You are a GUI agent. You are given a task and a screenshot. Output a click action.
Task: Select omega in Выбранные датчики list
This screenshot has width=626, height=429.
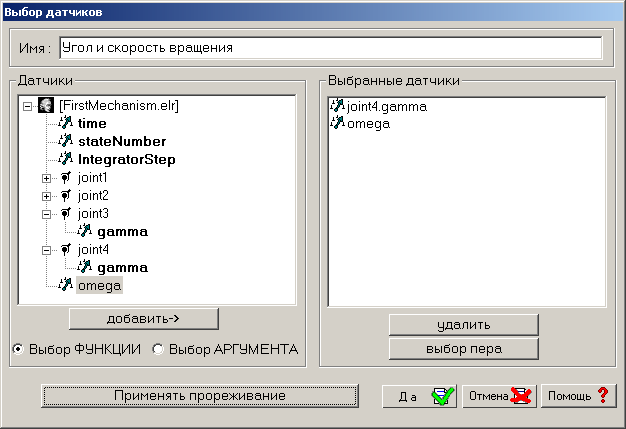(368, 124)
